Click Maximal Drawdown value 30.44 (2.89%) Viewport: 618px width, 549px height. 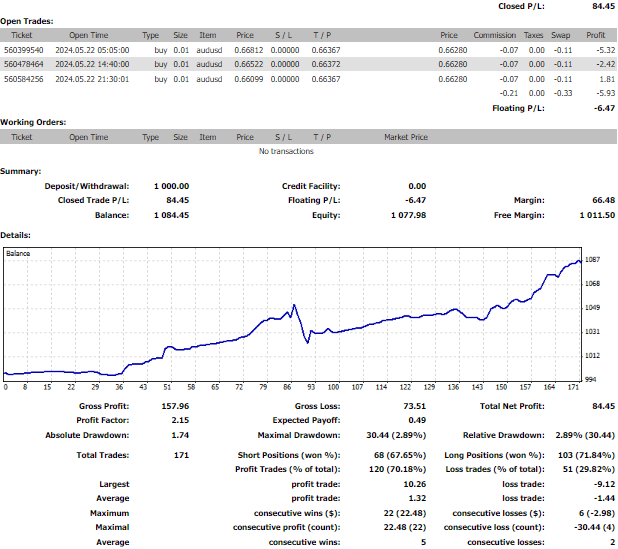(x=396, y=435)
